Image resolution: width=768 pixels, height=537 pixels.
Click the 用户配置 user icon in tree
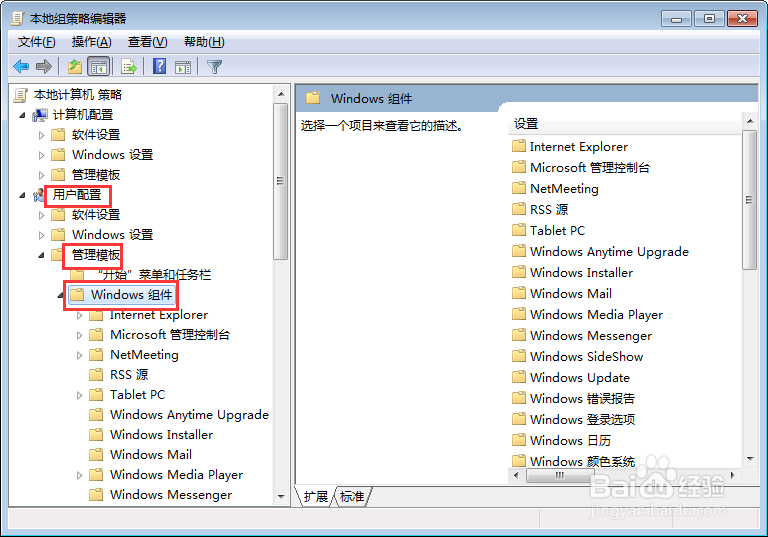[x=39, y=195]
